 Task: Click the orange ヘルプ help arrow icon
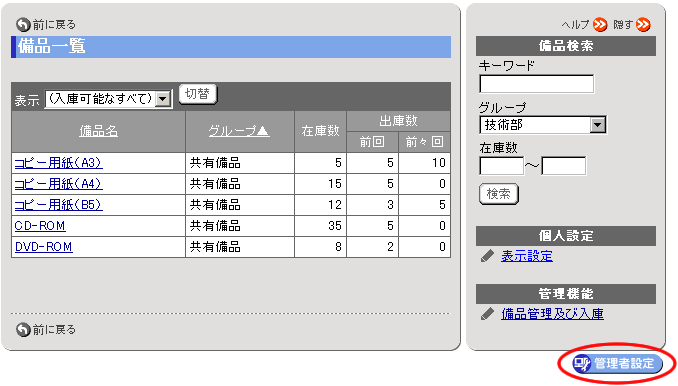[x=600, y=25]
